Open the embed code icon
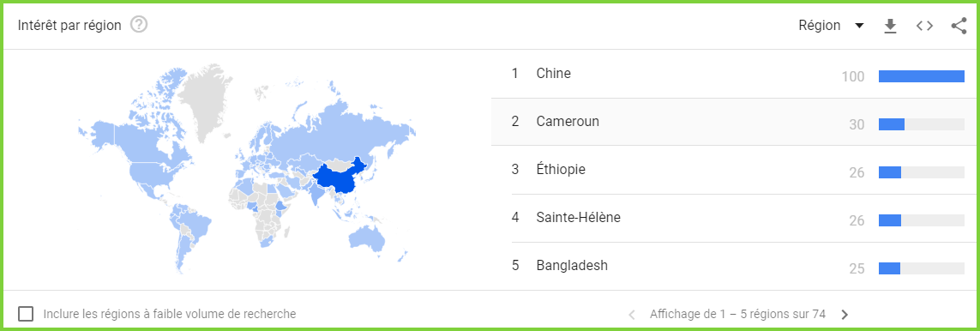980x331 pixels. [x=924, y=26]
